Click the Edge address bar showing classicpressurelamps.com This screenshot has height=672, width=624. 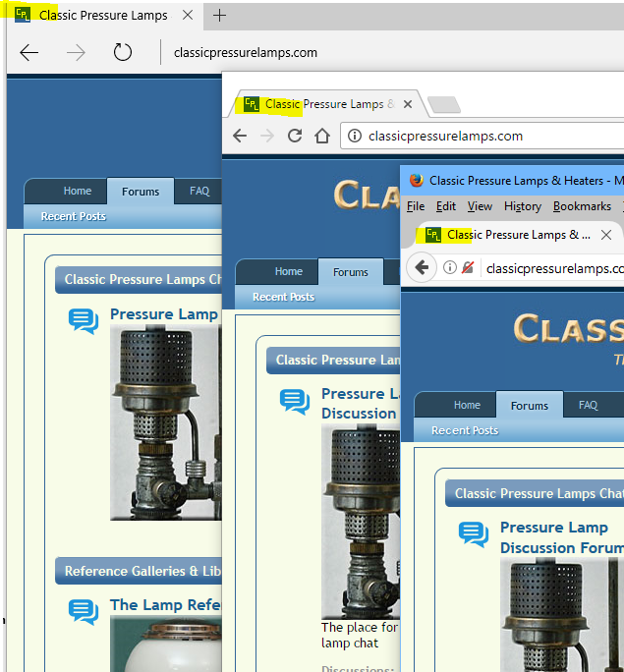pos(246,53)
